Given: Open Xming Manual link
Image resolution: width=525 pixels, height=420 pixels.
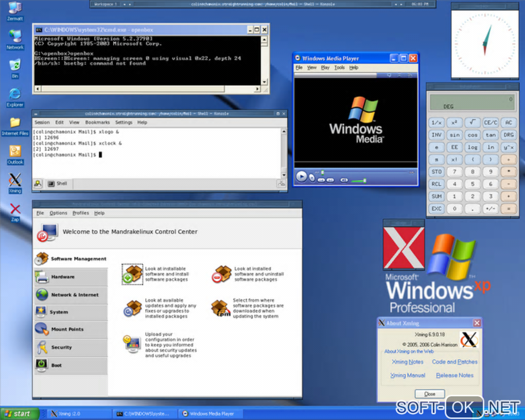Looking at the screenshot, I should click(x=408, y=375).
